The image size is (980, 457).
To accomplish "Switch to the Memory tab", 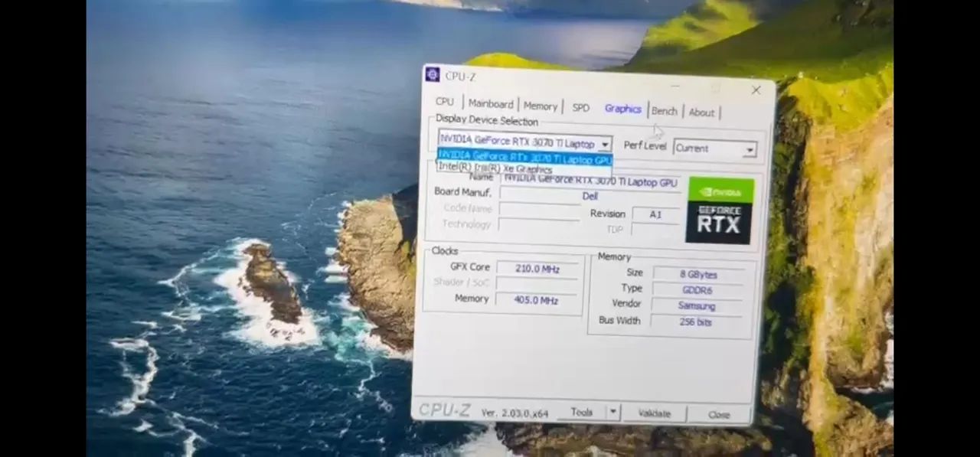I will (x=541, y=106).
